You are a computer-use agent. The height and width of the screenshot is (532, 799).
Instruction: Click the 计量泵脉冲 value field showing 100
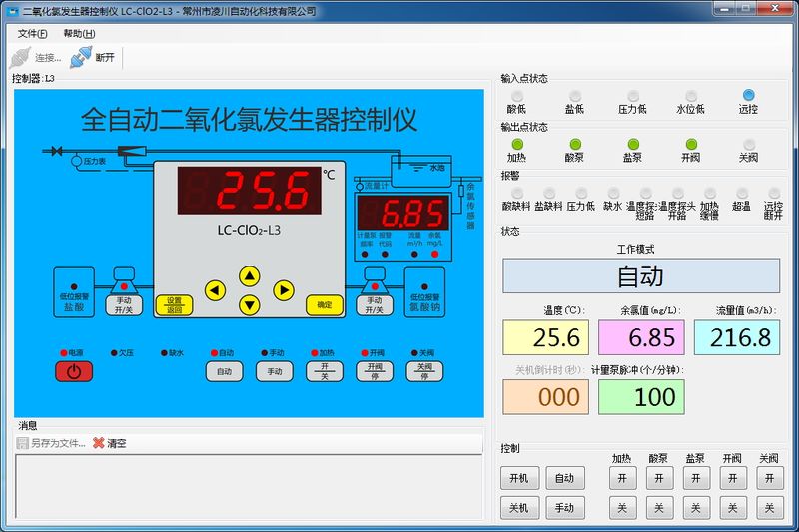coord(641,396)
